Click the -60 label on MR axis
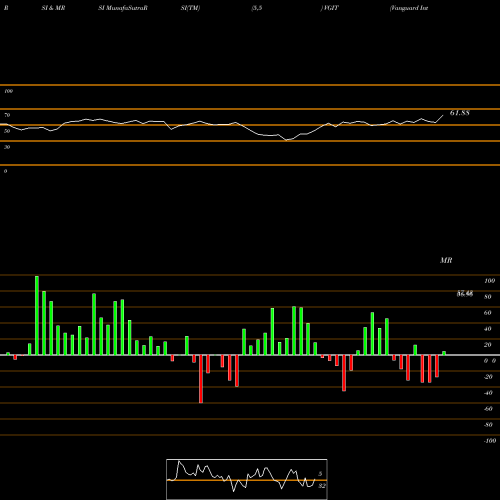 coord(488,409)
